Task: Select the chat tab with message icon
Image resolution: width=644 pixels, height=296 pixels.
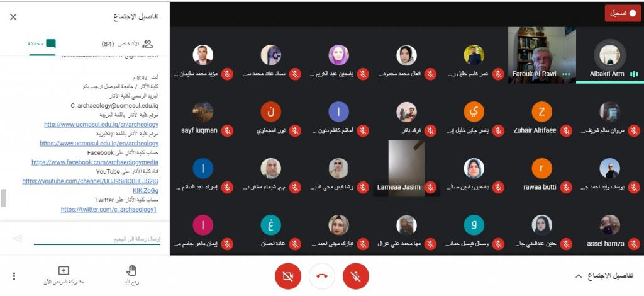Action: [x=42, y=44]
